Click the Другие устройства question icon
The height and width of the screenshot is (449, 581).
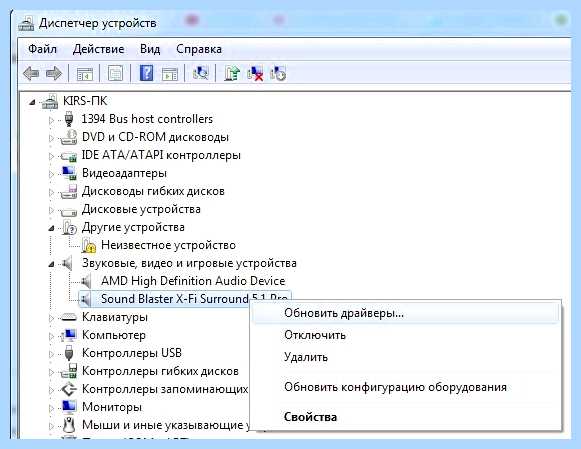click(x=69, y=227)
